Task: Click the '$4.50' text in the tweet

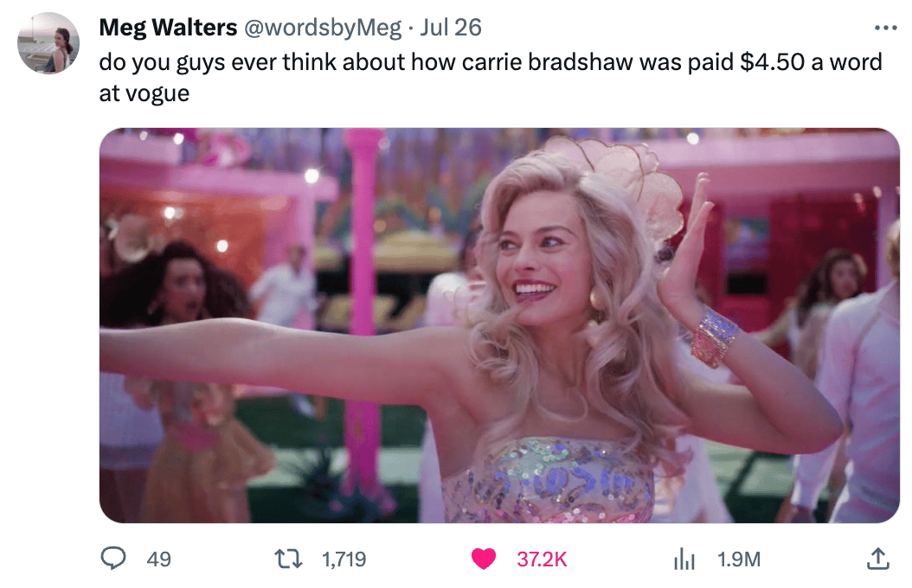Action: (x=773, y=61)
